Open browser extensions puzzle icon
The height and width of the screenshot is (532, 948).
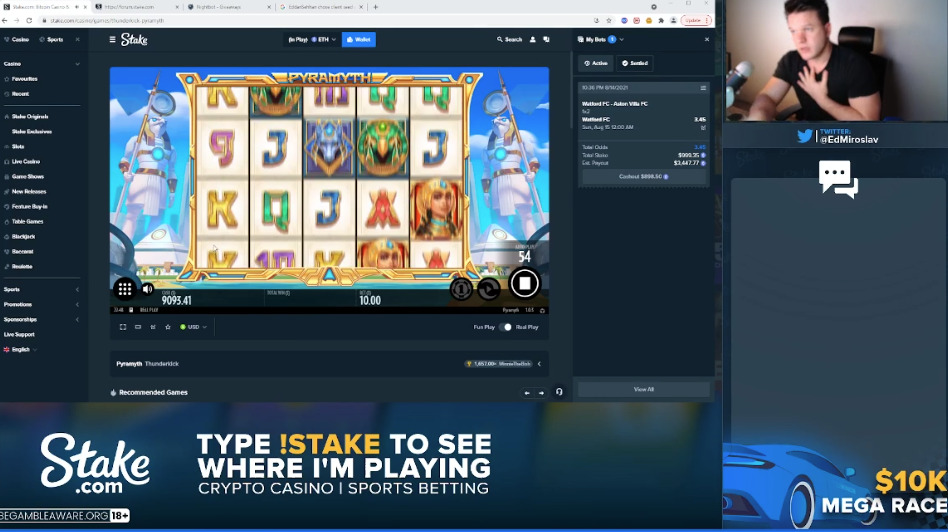coord(661,21)
